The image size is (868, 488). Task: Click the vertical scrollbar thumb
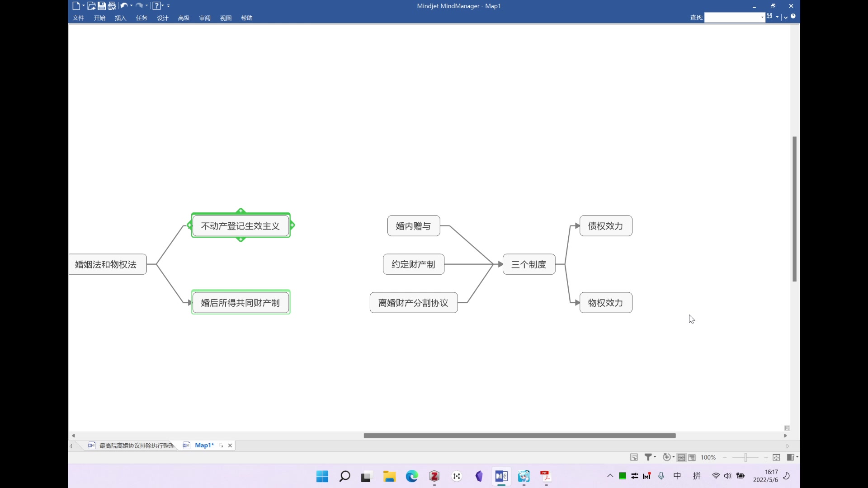pyautogui.click(x=794, y=209)
